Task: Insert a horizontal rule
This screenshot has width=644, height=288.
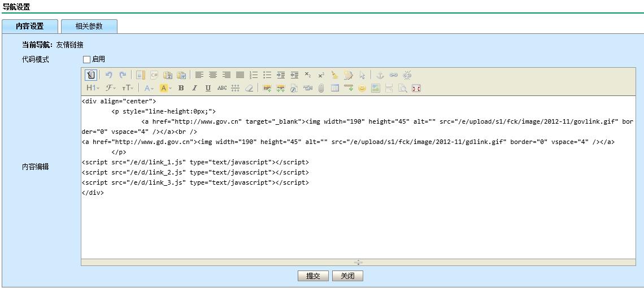Action: [x=349, y=88]
